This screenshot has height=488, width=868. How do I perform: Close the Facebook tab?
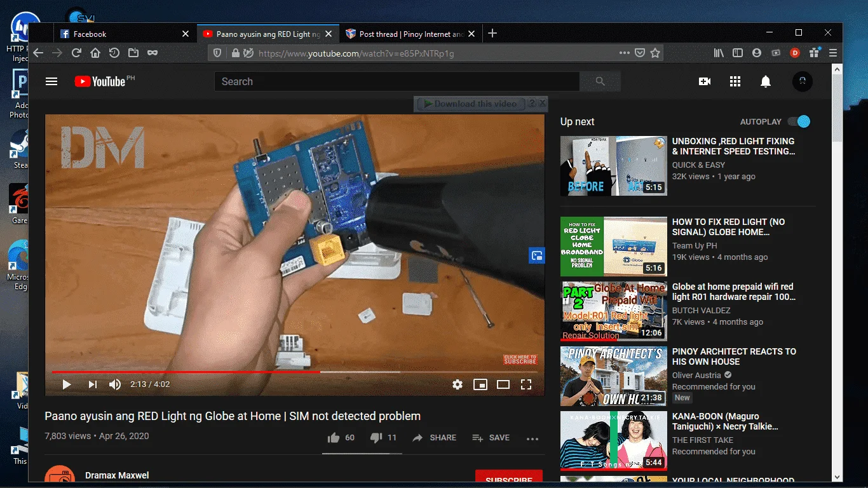coord(186,34)
